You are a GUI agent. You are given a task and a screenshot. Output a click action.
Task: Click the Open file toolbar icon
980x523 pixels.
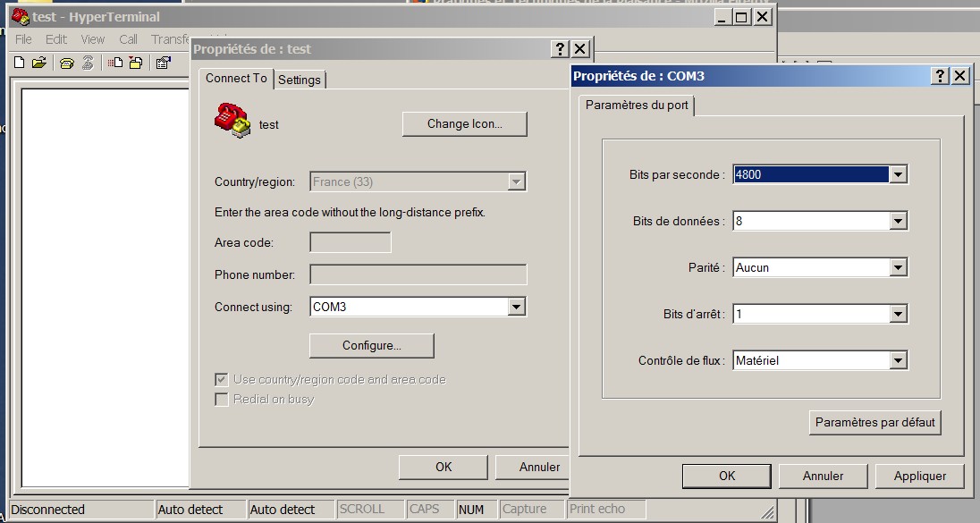point(38,63)
